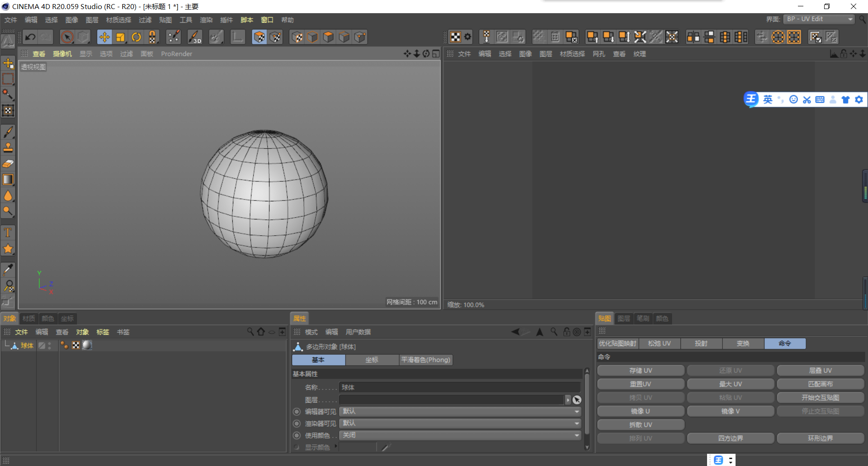
Task: Activate the Live Selection tool
Action: click(x=68, y=37)
